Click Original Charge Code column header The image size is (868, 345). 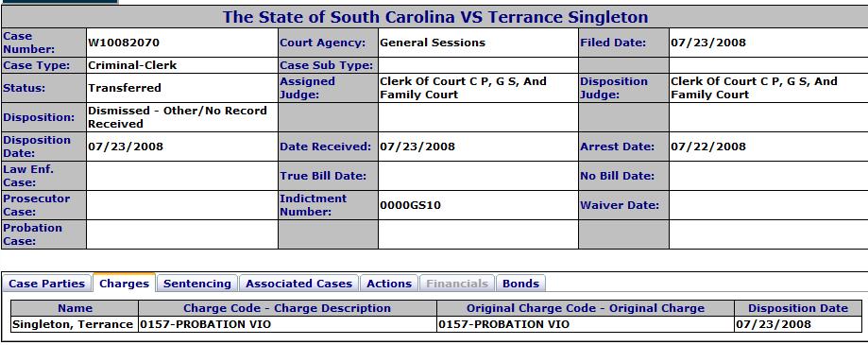click(586, 308)
